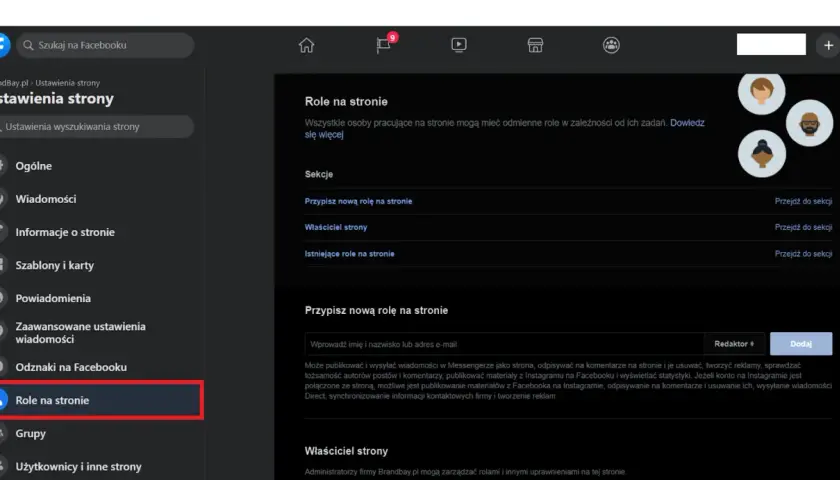
Task: Open Ogólne settings section
Action: point(34,166)
